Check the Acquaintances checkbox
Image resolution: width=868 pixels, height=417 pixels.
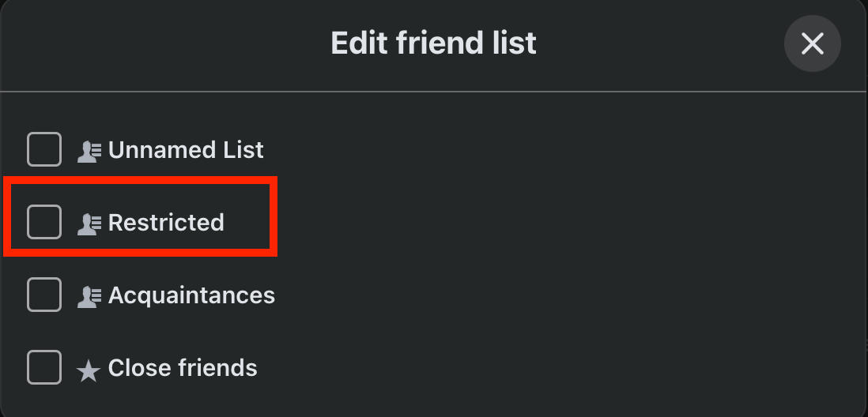(44, 295)
